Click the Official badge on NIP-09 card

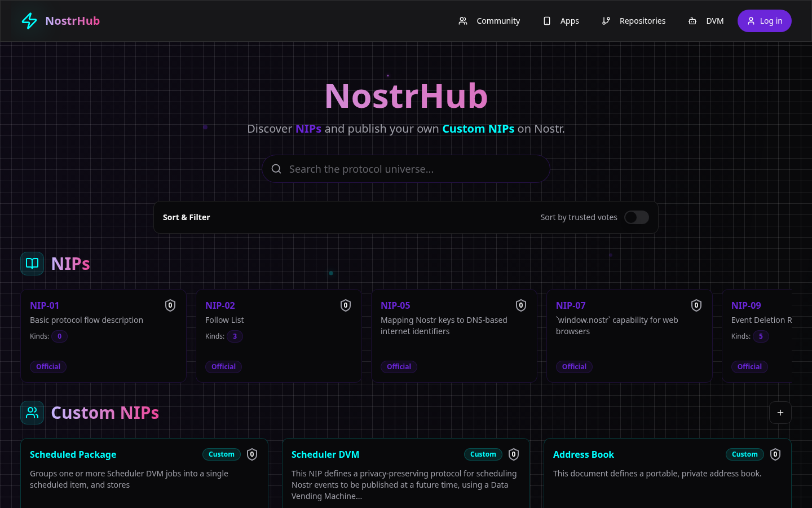pos(750,367)
